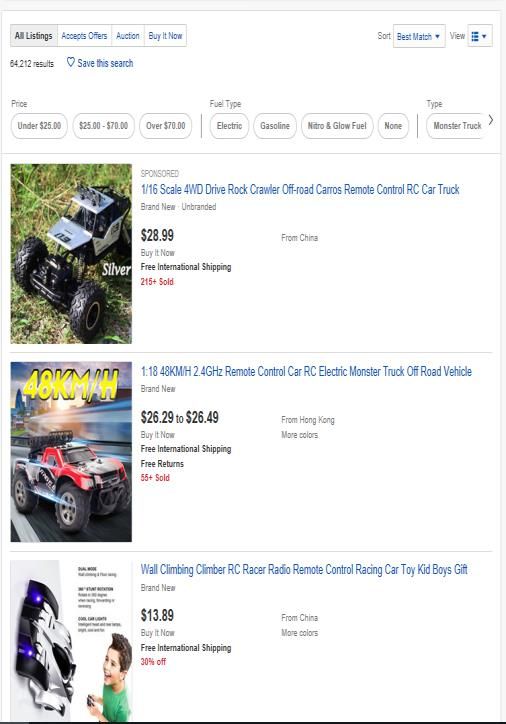506x724 pixels.
Task: Switch to the Accepts Offers tab
Action: 84,36
